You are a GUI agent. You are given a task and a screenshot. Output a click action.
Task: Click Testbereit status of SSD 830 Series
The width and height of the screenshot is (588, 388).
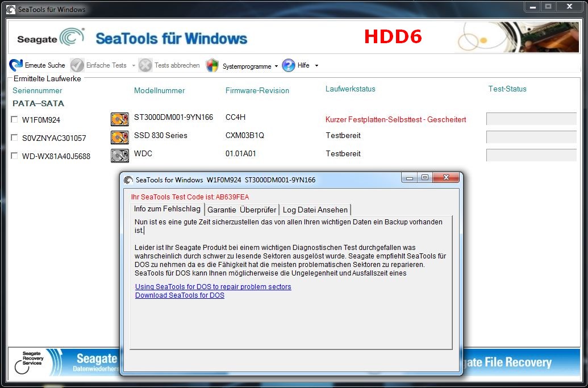pyautogui.click(x=343, y=135)
